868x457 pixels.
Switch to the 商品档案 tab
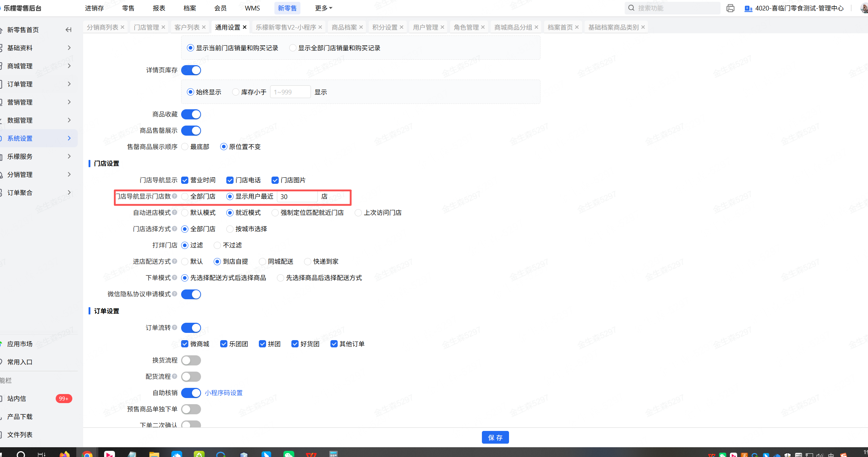click(344, 27)
